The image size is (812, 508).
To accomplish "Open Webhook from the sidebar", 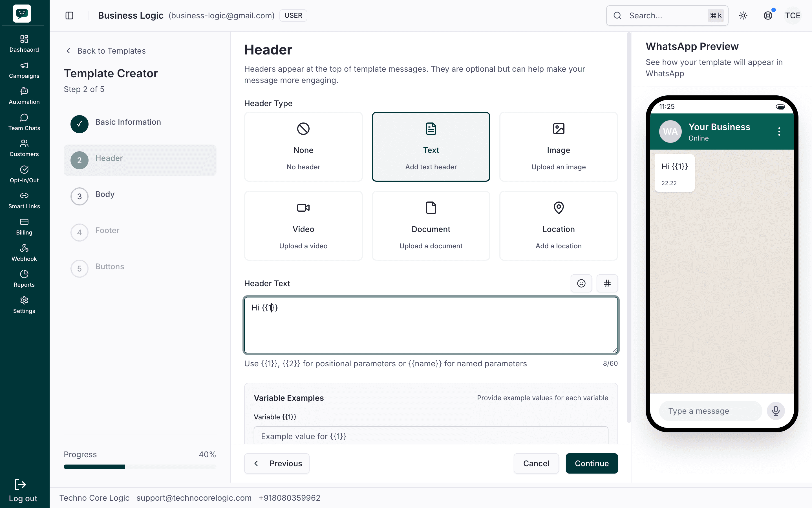I will coord(24,253).
